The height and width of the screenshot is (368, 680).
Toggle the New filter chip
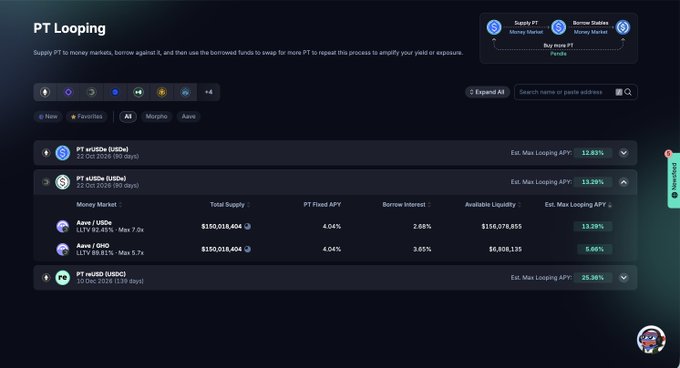point(48,117)
